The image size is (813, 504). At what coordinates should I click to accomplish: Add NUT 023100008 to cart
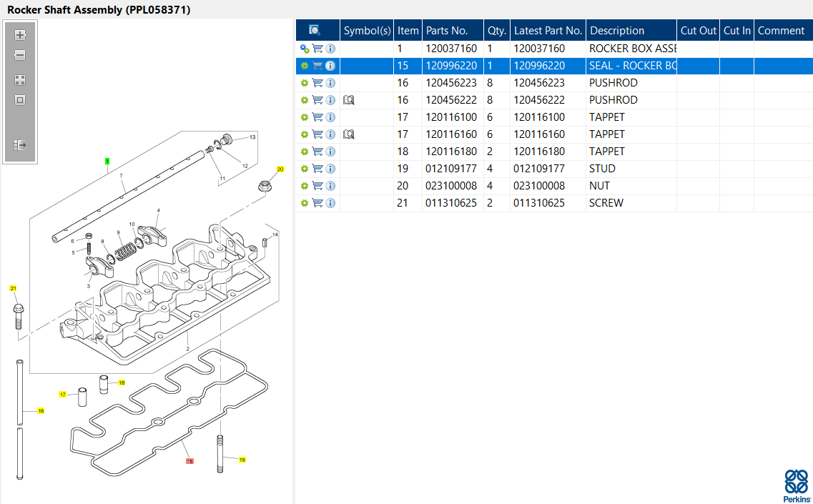tap(317, 186)
